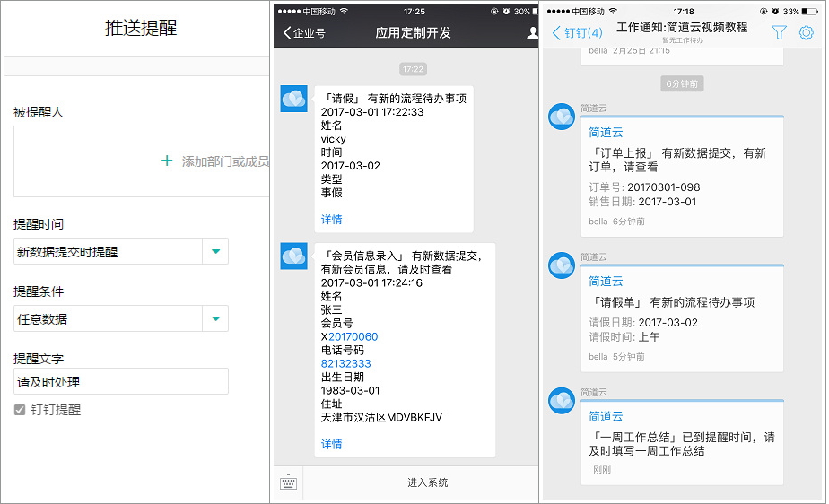Open 详情 link in 会员信息录入 message
This screenshot has width=829, height=504.
click(x=332, y=444)
